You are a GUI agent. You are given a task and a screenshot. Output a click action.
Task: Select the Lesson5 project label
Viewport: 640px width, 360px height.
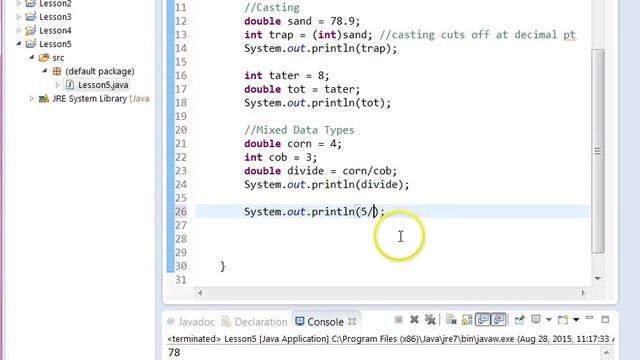tap(55, 44)
